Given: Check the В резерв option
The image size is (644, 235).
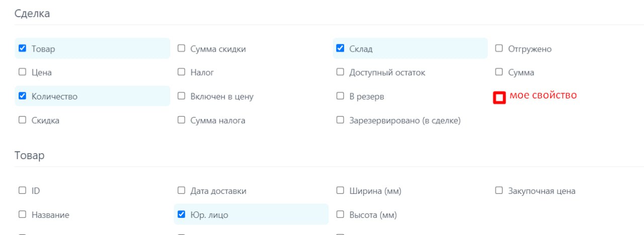Looking at the screenshot, I should (x=340, y=96).
